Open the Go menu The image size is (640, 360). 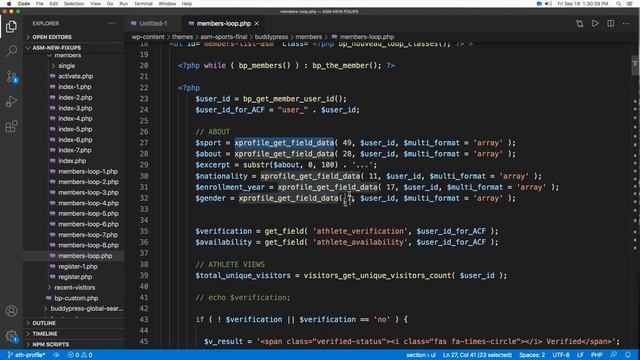coord(110,4)
